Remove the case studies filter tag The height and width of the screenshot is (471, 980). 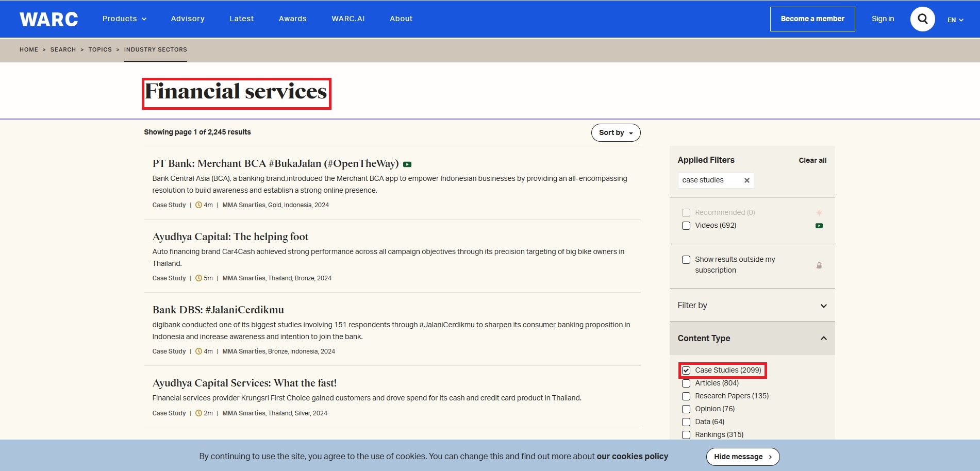click(746, 180)
